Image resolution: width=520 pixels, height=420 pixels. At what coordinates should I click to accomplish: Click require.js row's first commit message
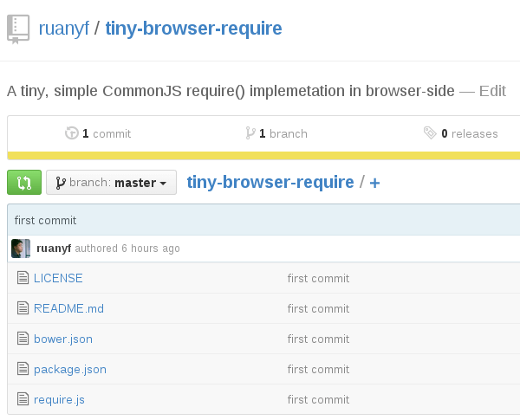click(x=318, y=400)
